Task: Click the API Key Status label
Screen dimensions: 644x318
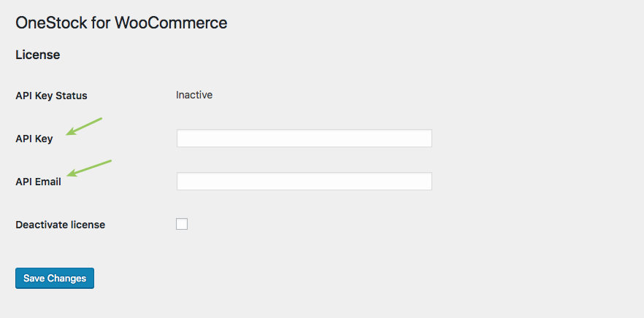Action: [x=51, y=96]
